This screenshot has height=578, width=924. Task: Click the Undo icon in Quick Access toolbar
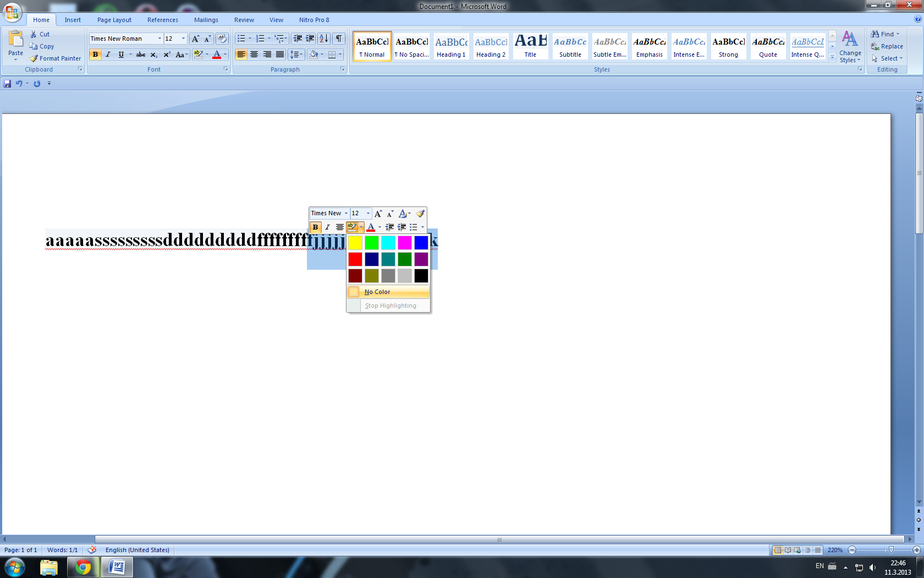[19, 84]
